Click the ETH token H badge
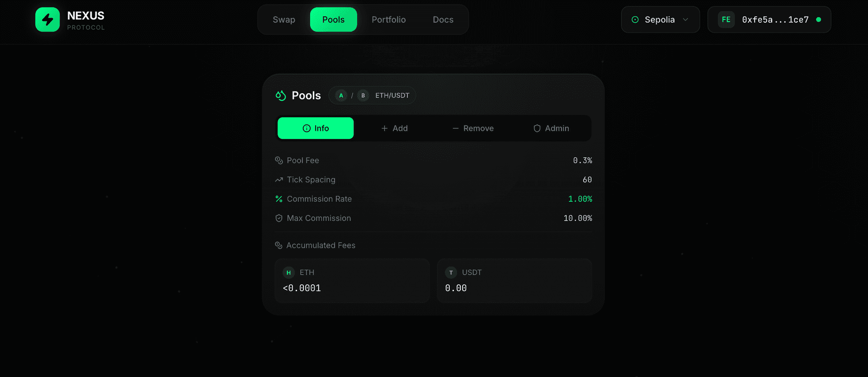 [x=288, y=272]
